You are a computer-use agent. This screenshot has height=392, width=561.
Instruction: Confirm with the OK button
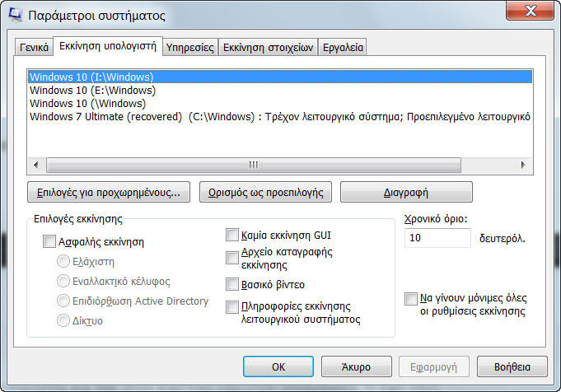point(278,366)
